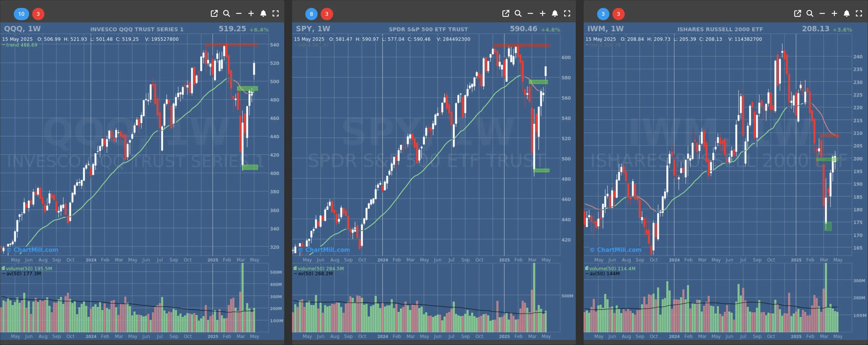Click green support zone near 400 on QQQ
The image size is (868, 345).
(x=250, y=167)
